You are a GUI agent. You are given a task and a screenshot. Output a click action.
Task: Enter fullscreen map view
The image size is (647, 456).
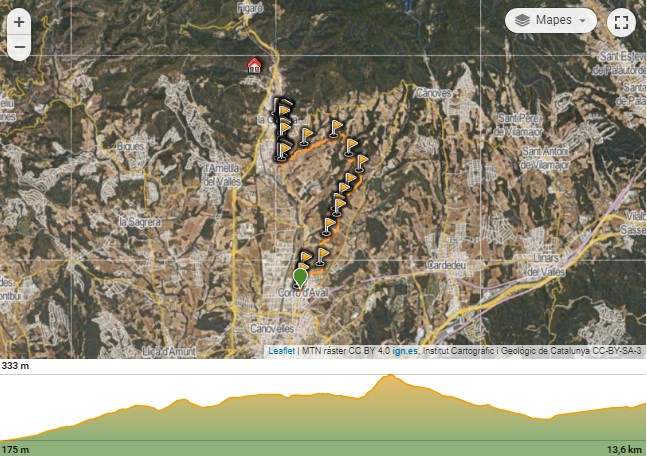click(621, 22)
